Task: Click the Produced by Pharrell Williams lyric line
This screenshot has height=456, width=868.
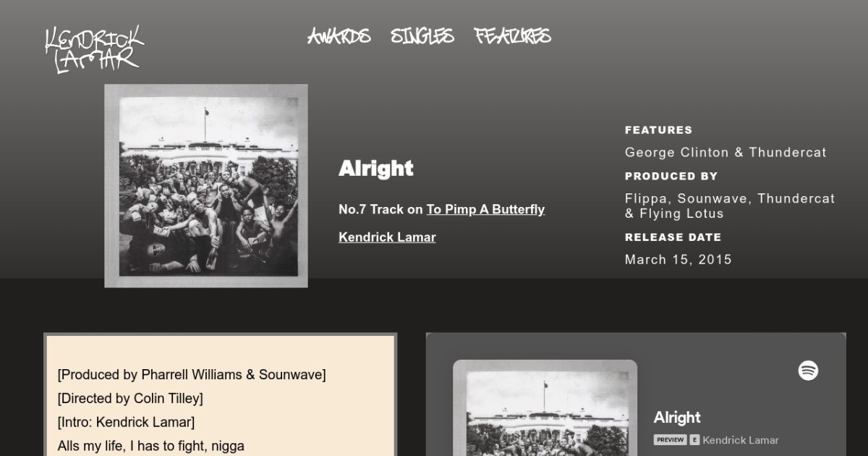Action: click(192, 375)
